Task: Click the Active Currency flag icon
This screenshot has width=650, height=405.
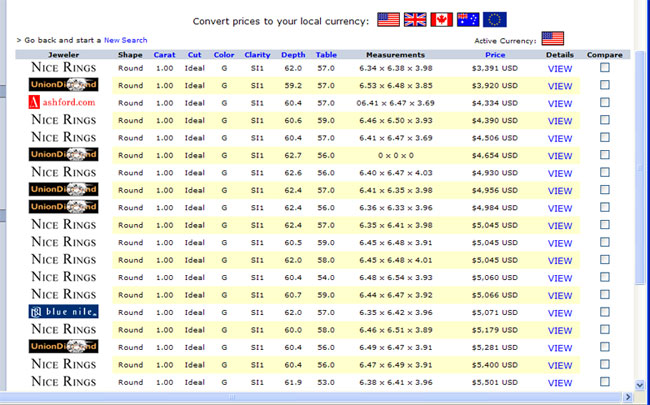Action: pyautogui.click(x=552, y=39)
